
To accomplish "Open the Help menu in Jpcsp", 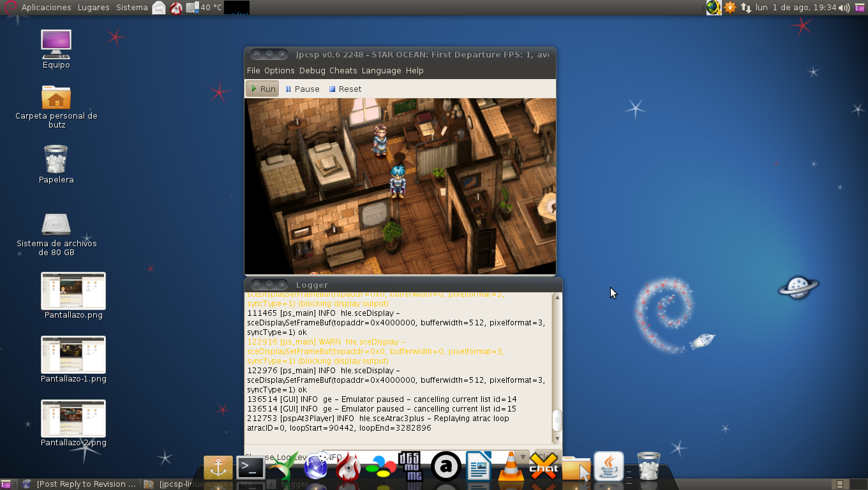I will pos(415,70).
